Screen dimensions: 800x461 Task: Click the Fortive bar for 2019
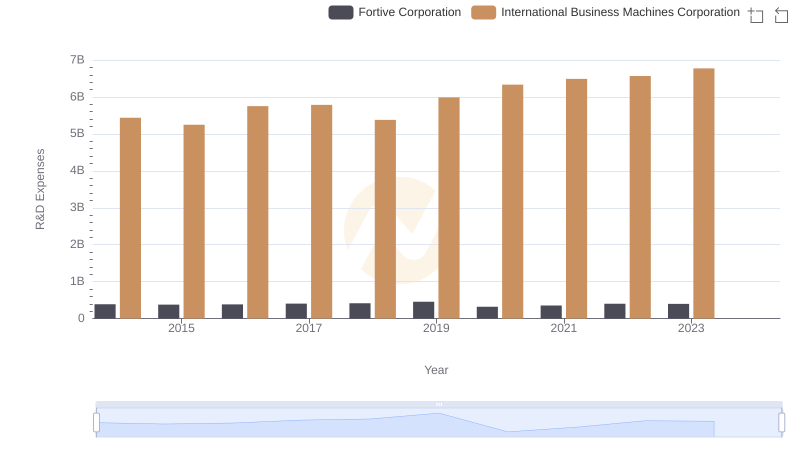click(x=423, y=310)
